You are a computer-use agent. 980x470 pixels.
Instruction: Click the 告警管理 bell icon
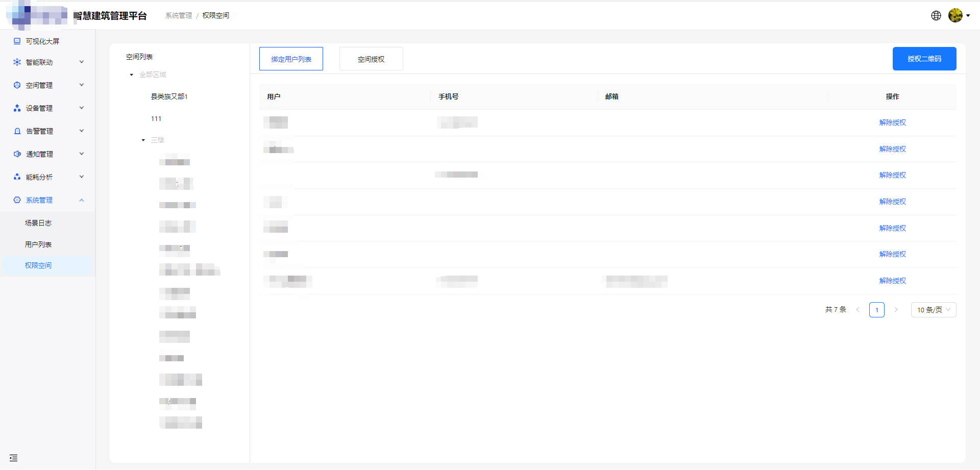pyautogui.click(x=17, y=131)
